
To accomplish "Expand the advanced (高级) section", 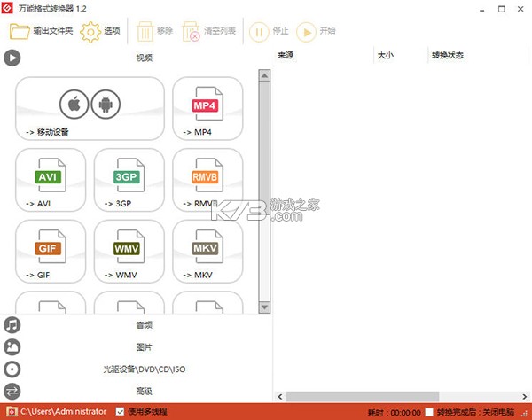I will pos(136,391).
